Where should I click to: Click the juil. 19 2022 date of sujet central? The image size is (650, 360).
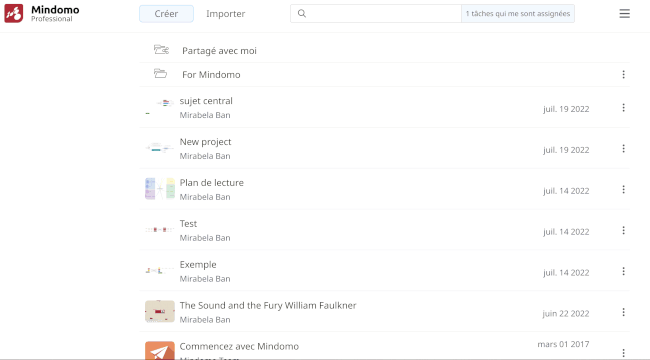coord(566,109)
